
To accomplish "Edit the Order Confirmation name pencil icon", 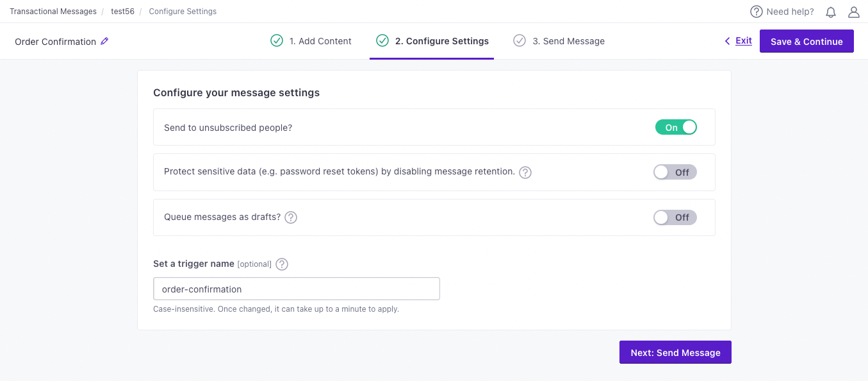I will (x=105, y=41).
